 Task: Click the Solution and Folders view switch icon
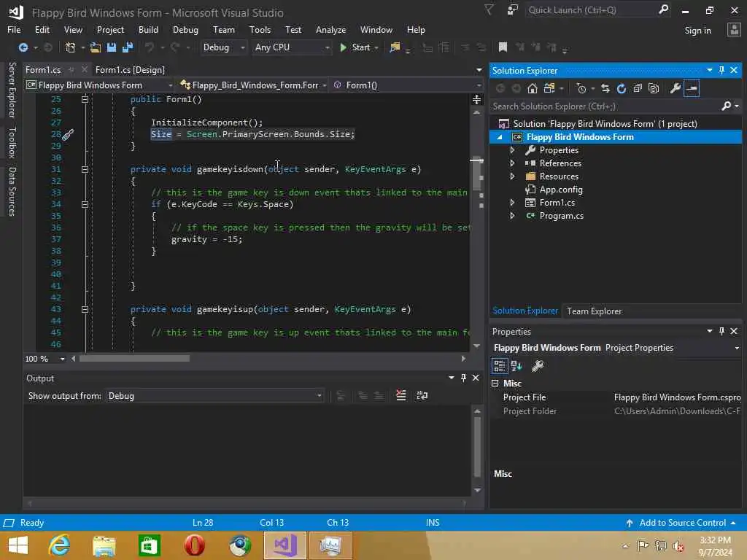click(549, 88)
